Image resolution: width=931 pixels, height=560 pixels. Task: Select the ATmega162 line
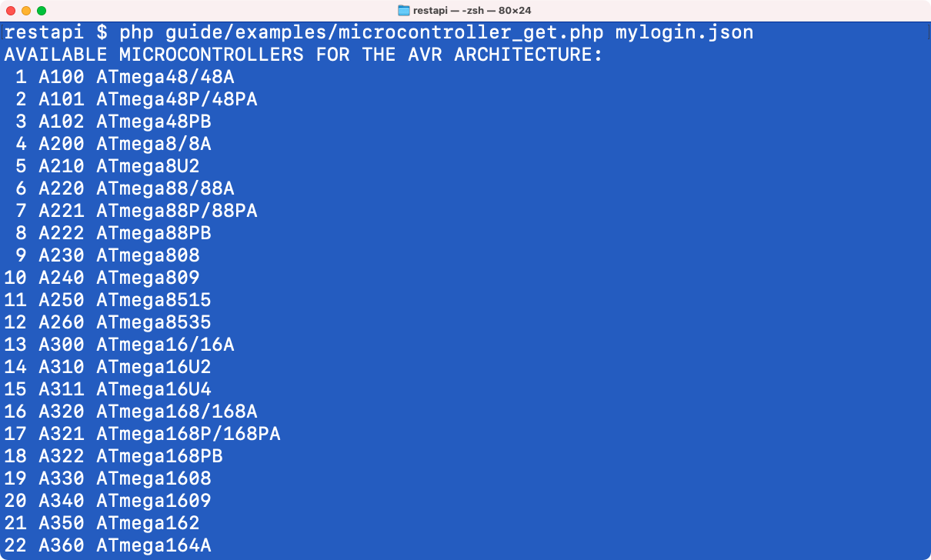[x=148, y=524]
